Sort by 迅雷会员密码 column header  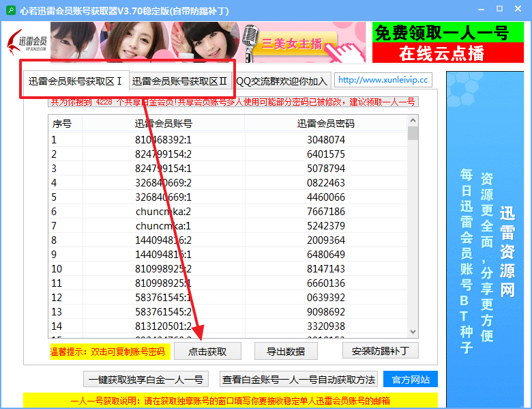[326, 124]
